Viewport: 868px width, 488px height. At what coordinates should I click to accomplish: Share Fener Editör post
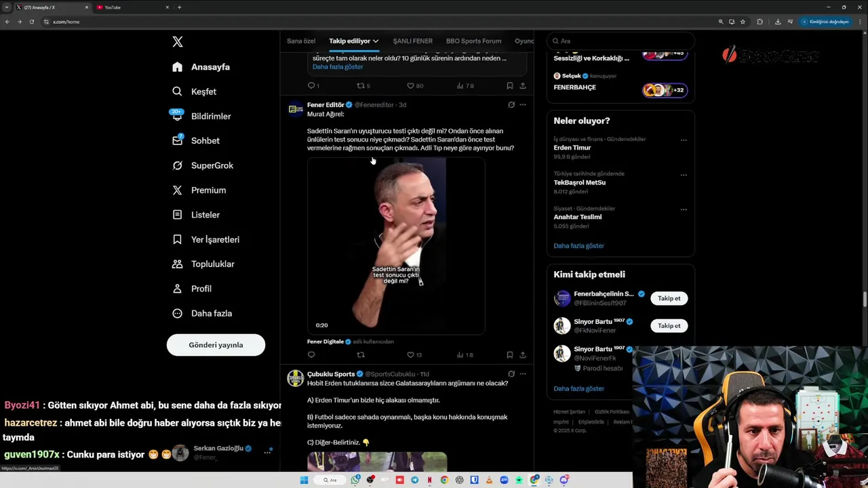(x=522, y=355)
